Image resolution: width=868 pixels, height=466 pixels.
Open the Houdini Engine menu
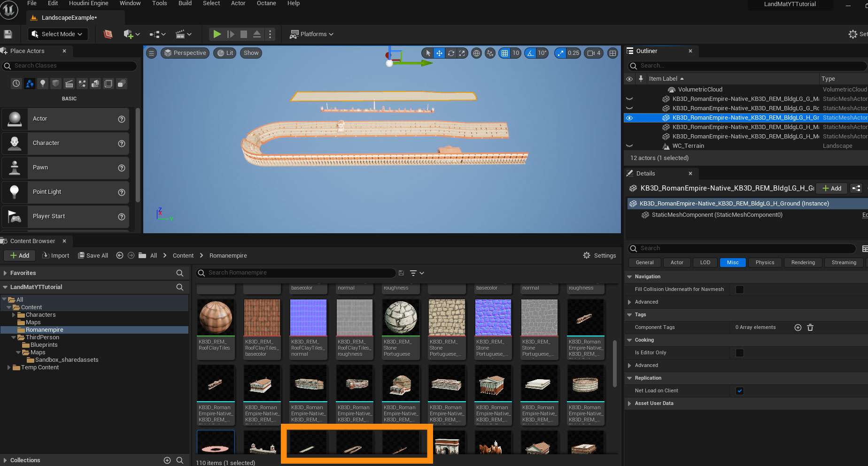point(88,3)
